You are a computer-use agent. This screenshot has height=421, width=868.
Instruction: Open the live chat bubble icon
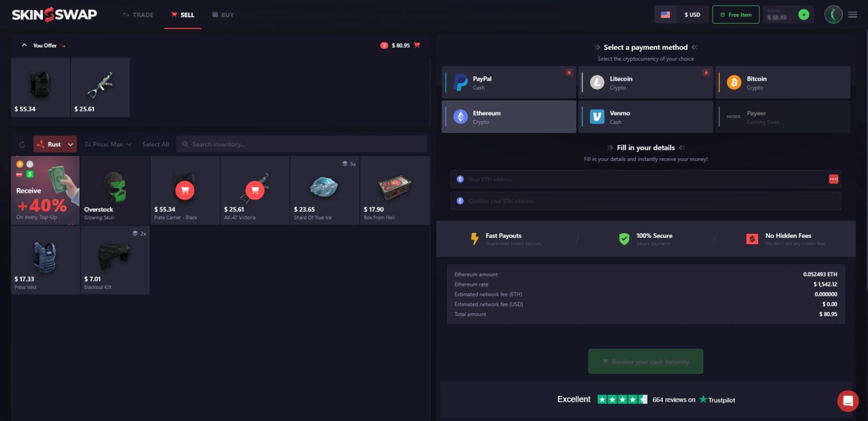point(848,401)
